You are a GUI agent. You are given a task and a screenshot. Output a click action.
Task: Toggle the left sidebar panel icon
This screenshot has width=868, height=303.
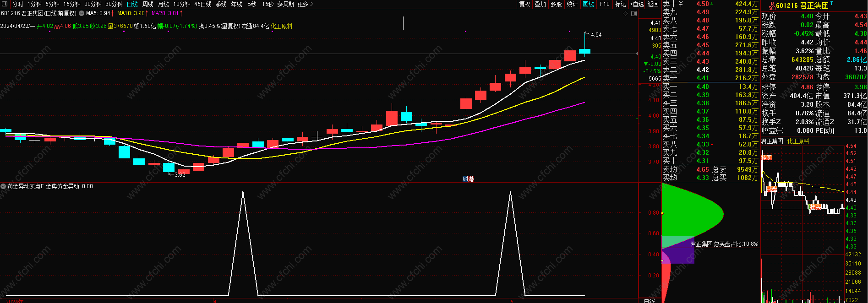click(5, 4)
